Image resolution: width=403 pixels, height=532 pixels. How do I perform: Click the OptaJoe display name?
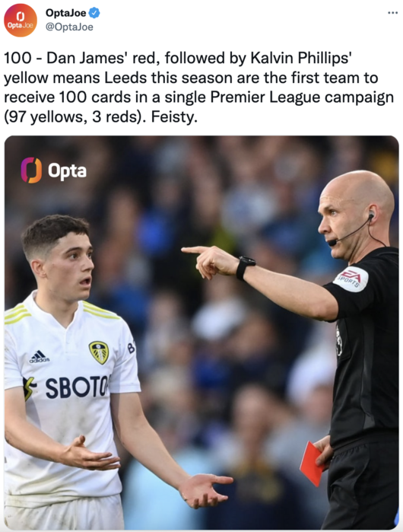pos(65,13)
